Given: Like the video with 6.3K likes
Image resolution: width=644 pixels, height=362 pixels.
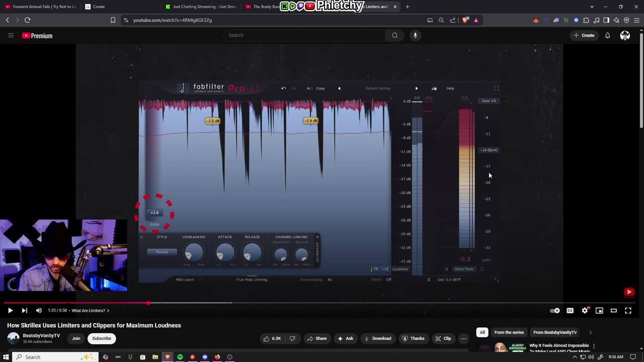Looking at the screenshot, I should [272, 338].
